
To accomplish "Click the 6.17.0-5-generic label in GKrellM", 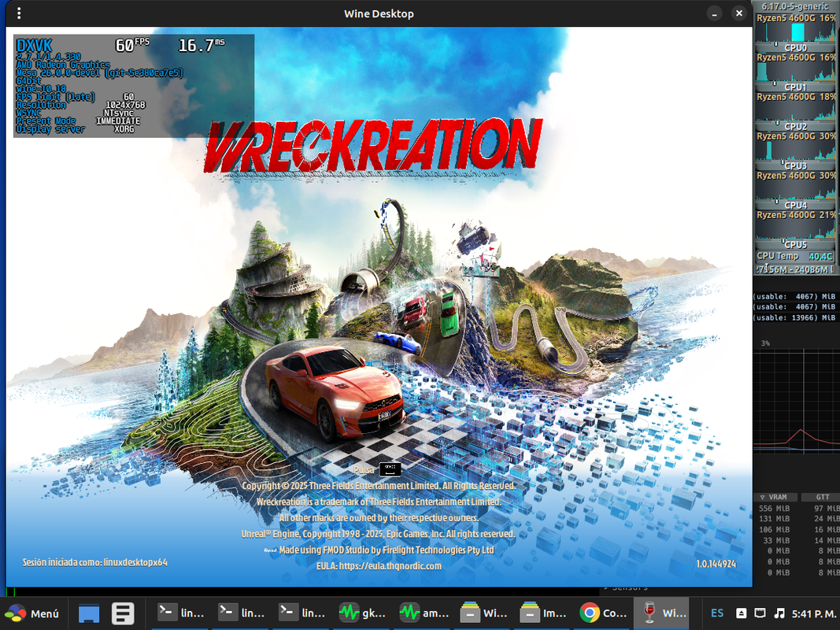I will coord(795,6).
